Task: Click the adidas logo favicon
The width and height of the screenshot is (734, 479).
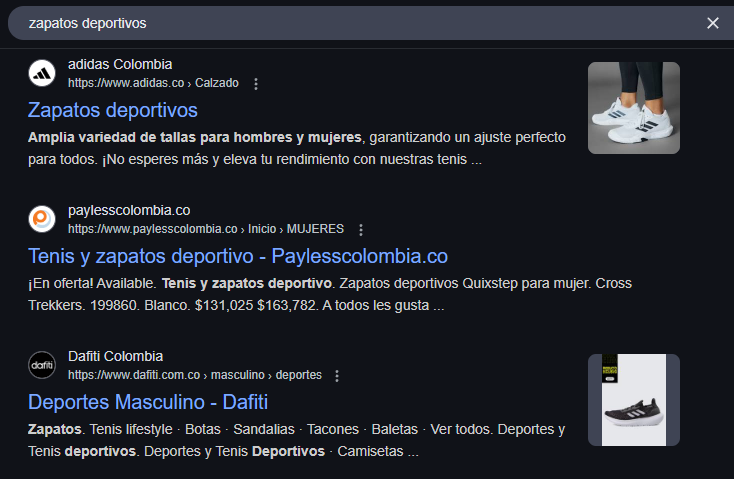Action: pos(42,73)
